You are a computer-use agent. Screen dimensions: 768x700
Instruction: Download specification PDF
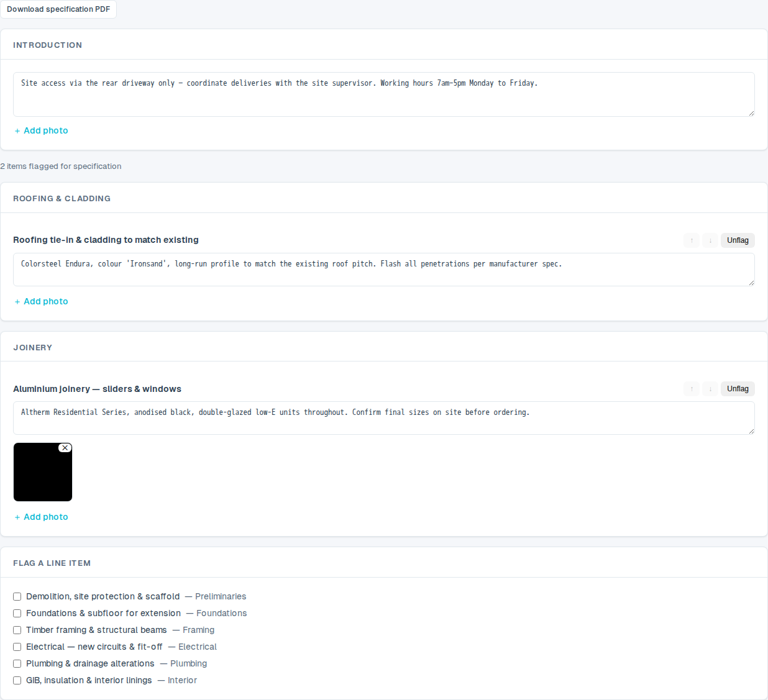pos(58,9)
